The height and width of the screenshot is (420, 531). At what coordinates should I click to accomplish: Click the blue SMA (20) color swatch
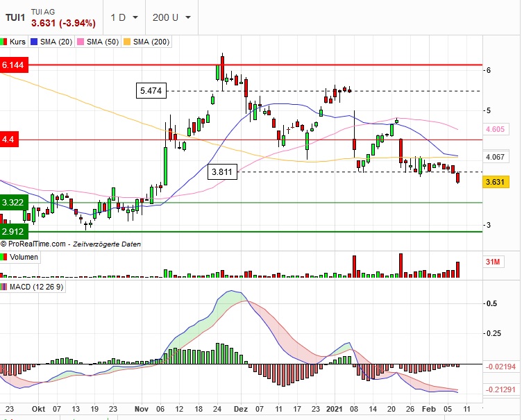point(34,42)
